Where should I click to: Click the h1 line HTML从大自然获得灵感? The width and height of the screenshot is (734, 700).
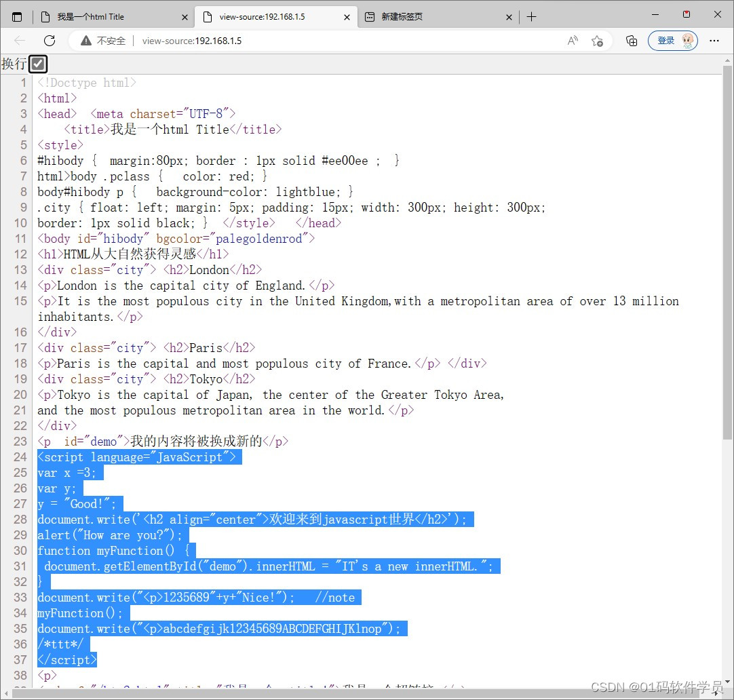click(x=133, y=254)
